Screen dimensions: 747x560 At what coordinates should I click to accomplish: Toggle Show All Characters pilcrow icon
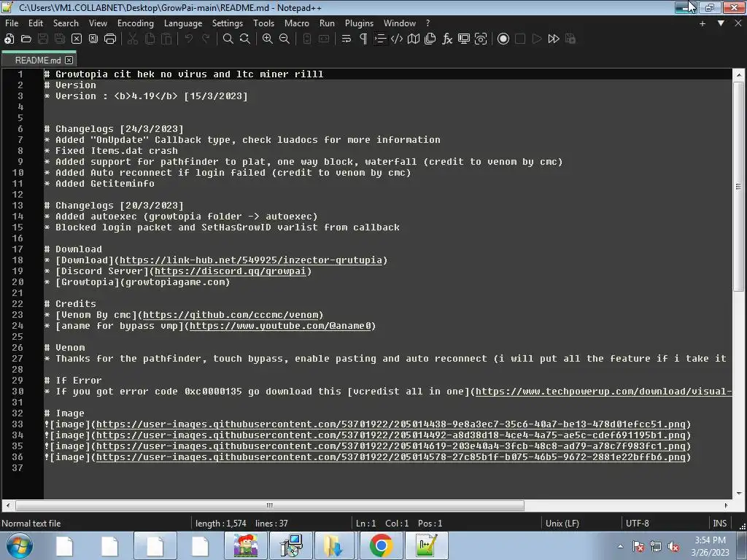363,39
